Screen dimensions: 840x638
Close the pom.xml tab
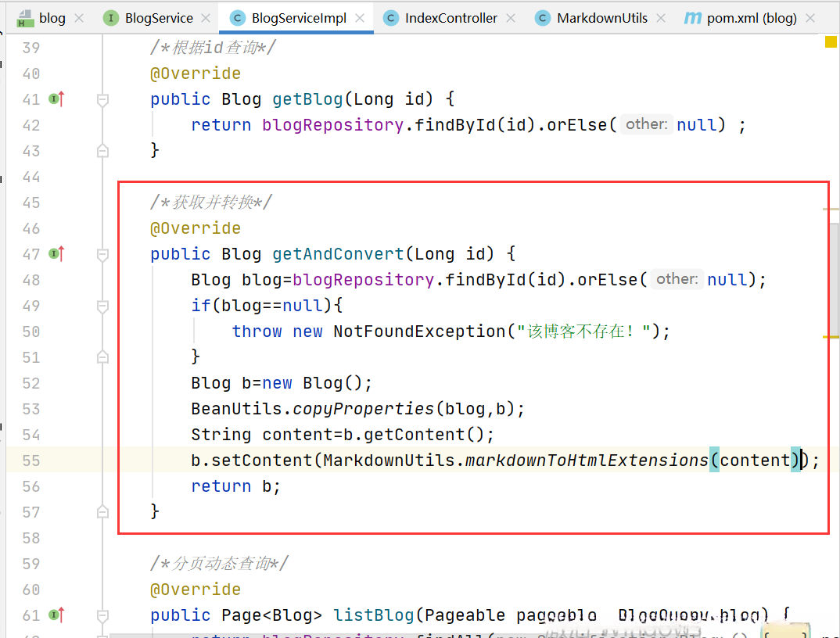click(810, 18)
